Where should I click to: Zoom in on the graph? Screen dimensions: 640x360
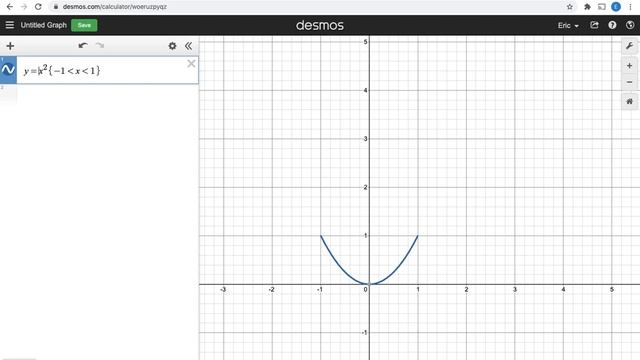click(629, 65)
